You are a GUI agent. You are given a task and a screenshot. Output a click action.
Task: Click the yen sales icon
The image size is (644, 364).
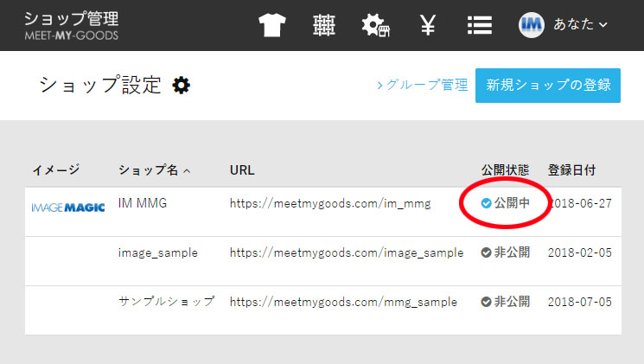pyautogui.click(x=427, y=25)
